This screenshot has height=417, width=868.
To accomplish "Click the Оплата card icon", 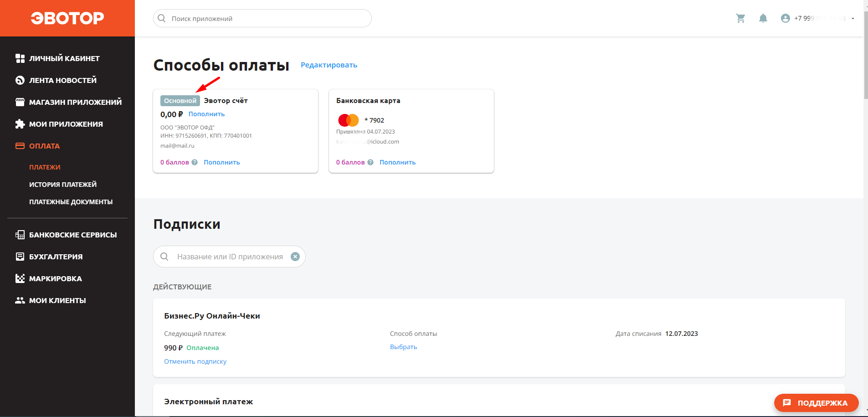I will 20,146.
